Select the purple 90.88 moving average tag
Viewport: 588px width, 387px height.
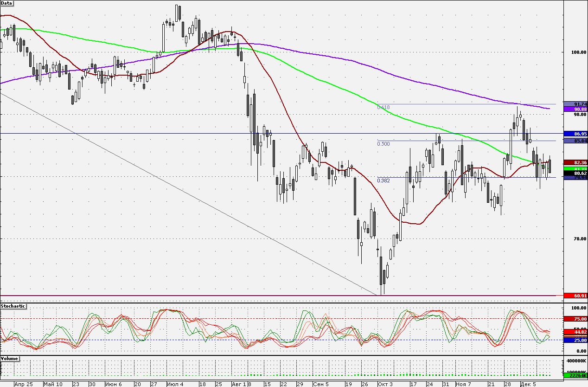click(575, 109)
